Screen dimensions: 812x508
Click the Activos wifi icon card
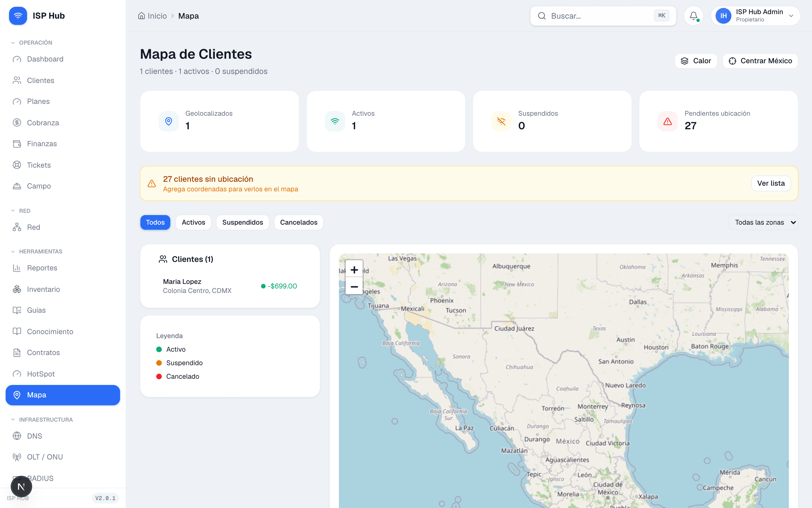[x=335, y=121]
